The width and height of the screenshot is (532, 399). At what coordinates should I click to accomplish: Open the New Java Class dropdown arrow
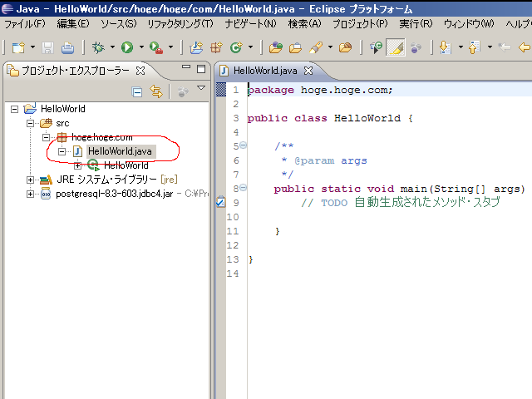(250, 47)
